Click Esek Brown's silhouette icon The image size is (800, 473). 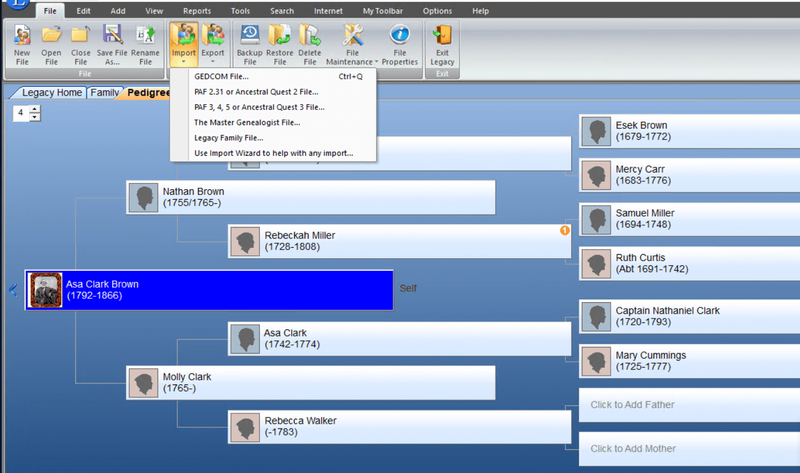pos(596,131)
